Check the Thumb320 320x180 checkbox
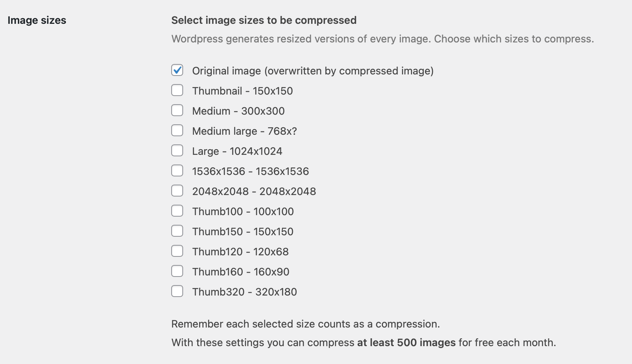 [177, 291]
